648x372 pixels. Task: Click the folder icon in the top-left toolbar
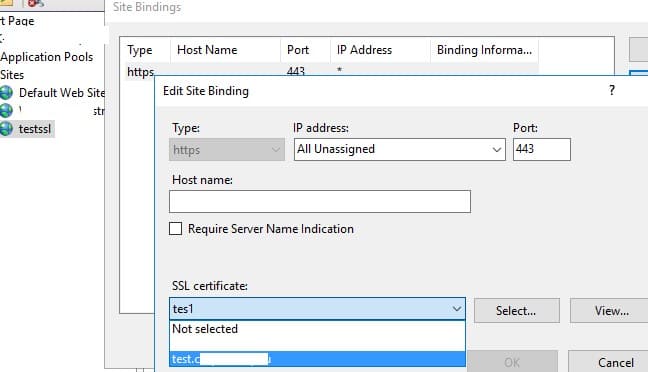(x=6, y=2)
